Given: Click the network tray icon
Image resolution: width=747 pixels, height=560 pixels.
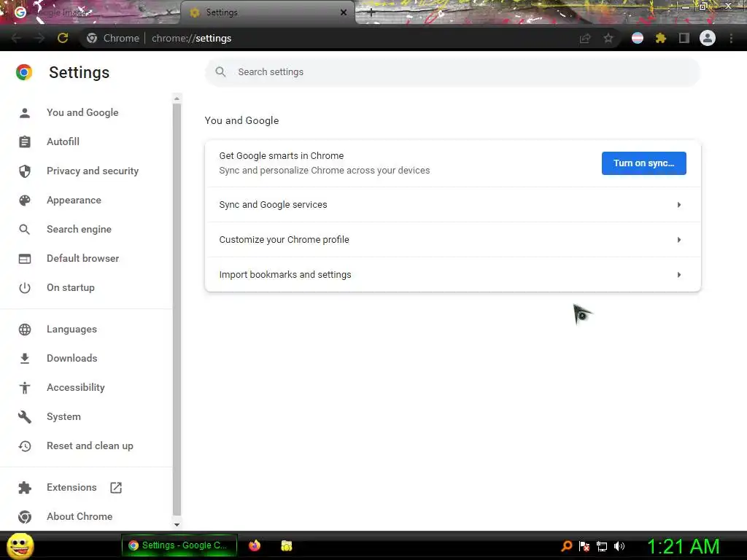Looking at the screenshot, I should point(602,546).
